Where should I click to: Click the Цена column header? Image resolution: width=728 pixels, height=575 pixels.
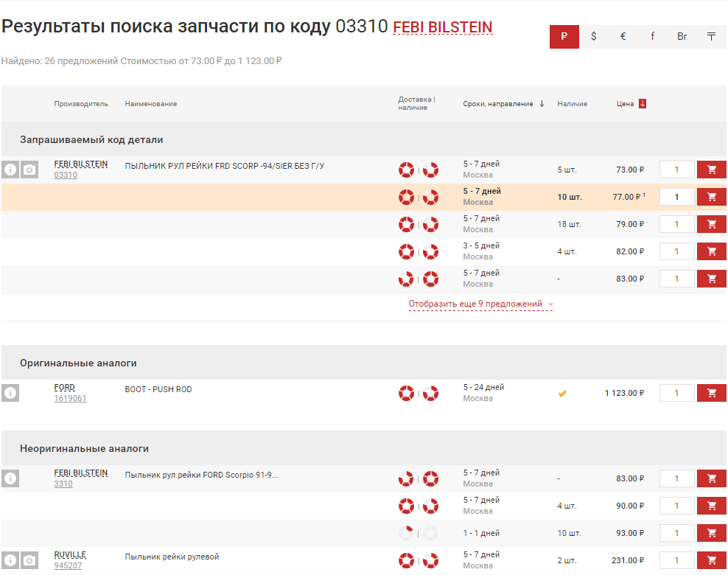[x=625, y=104]
